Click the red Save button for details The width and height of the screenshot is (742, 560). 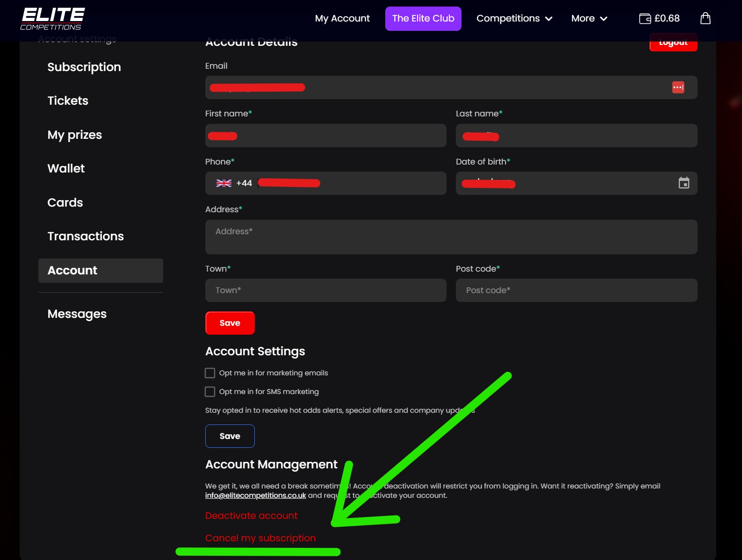point(230,323)
